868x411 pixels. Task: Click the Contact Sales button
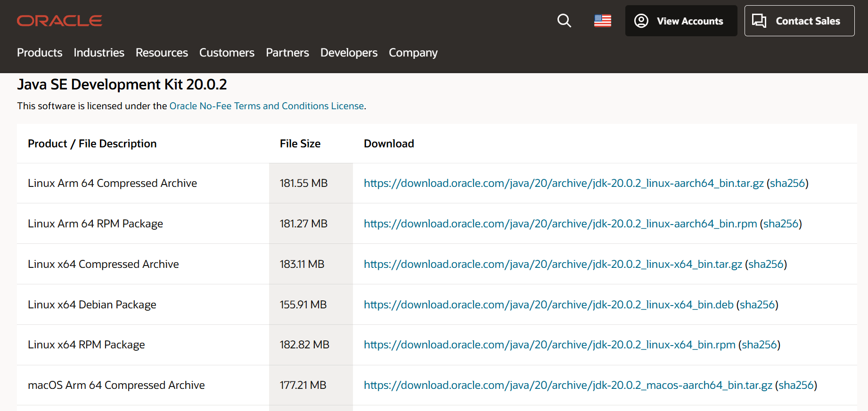coord(799,21)
